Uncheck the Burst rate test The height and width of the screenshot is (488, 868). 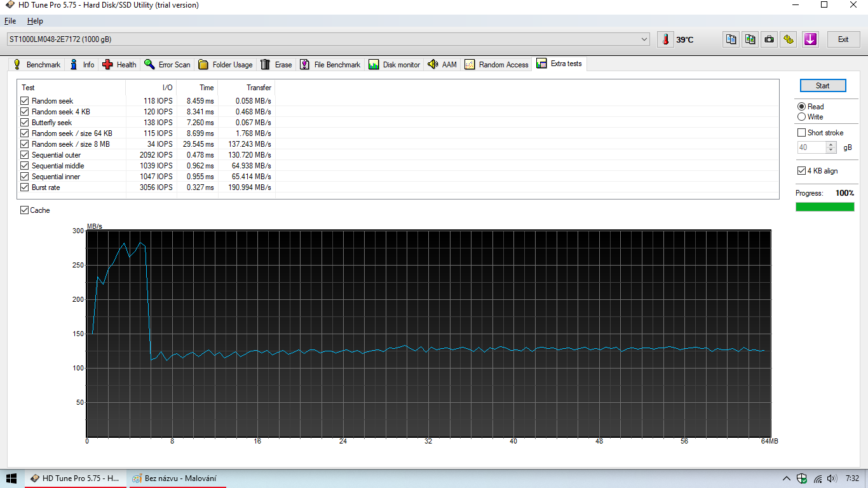(x=25, y=187)
